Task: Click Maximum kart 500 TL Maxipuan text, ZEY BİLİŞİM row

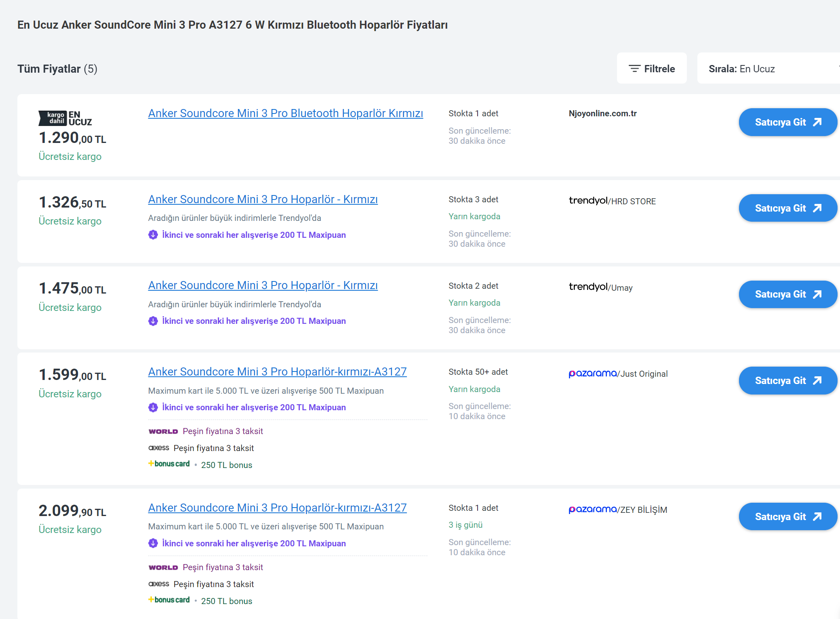Action: point(266,527)
